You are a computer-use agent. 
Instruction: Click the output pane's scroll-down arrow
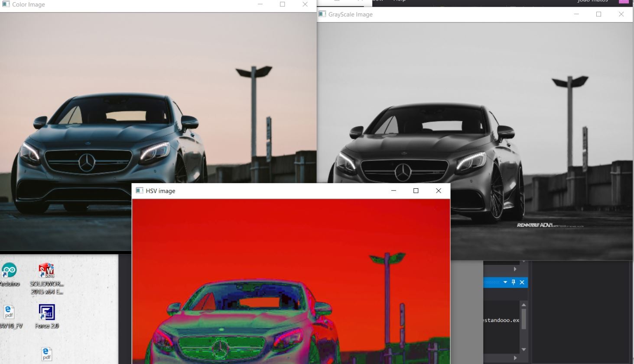[x=523, y=349]
